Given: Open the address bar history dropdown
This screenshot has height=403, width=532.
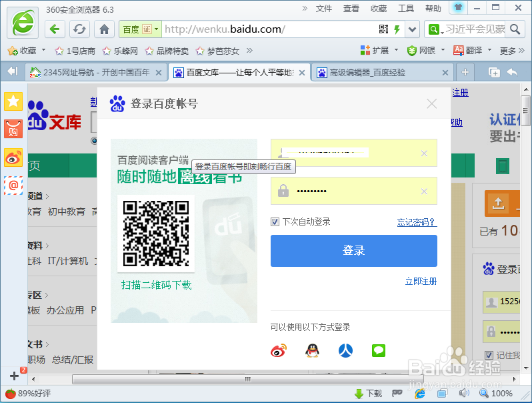Looking at the screenshot, I should pyautogui.click(x=412, y=29).
